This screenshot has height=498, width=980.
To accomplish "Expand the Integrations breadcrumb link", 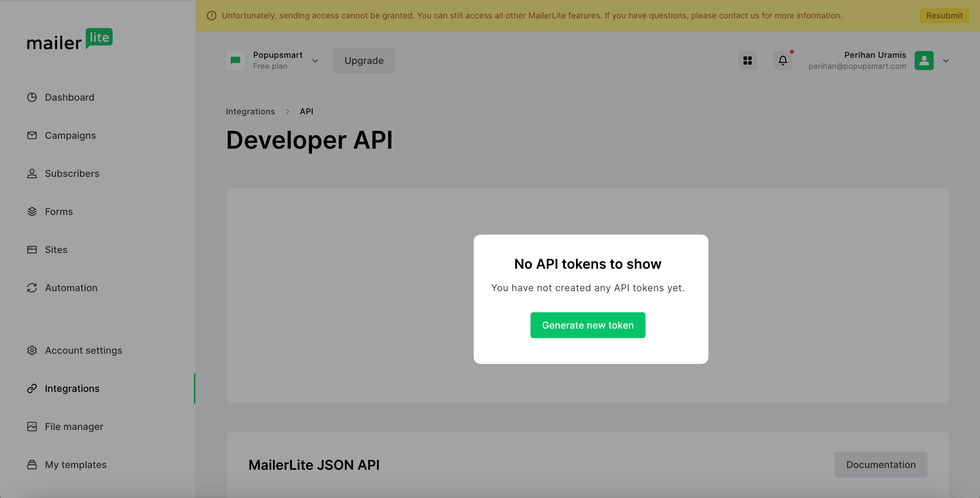I will (251, 111).
